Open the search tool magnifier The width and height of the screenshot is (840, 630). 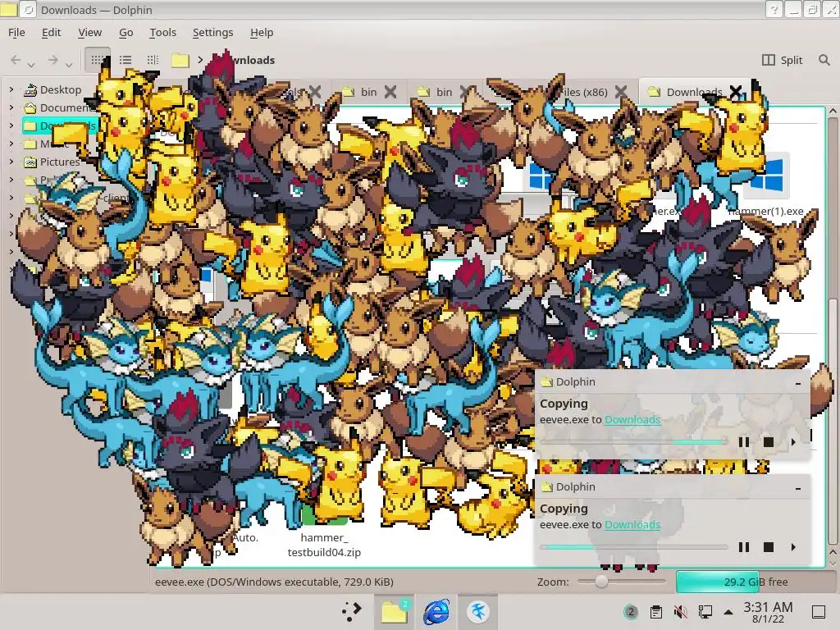[x=824, y=60]
